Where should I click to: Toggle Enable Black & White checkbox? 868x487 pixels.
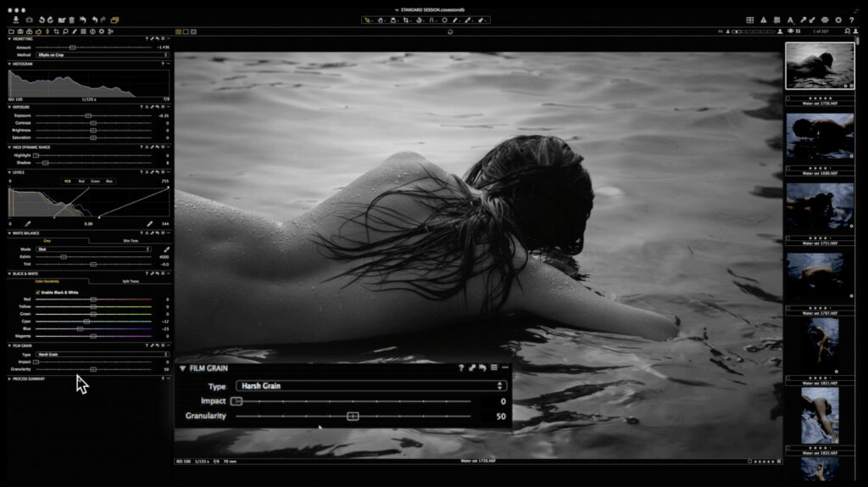pos(37,292)
